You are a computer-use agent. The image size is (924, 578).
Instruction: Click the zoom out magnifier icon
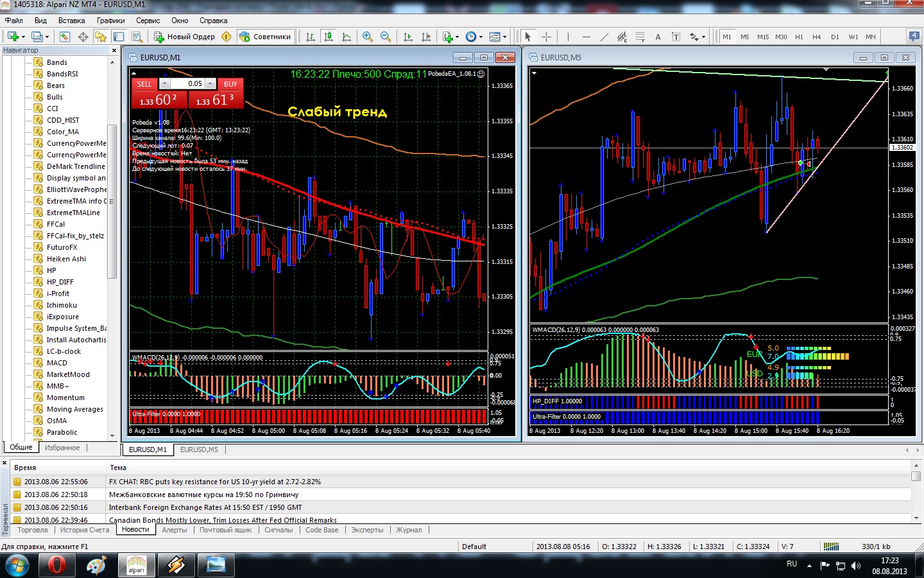point(386,37)
